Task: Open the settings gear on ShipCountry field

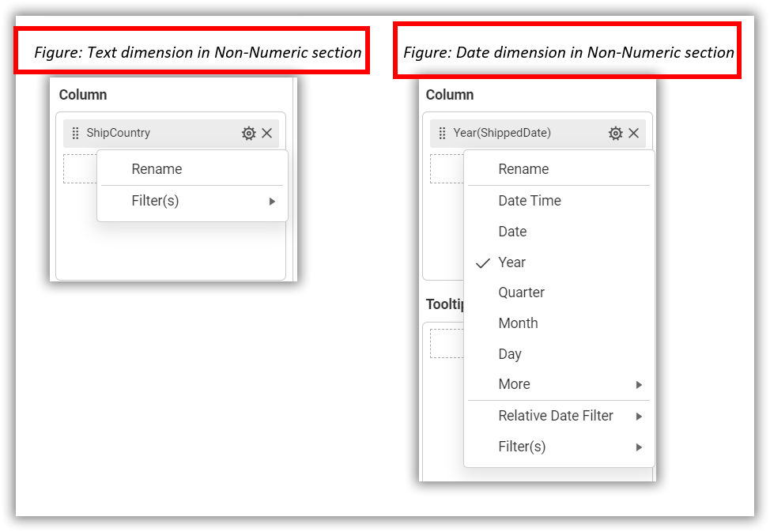Action: [x=248, y=133]
